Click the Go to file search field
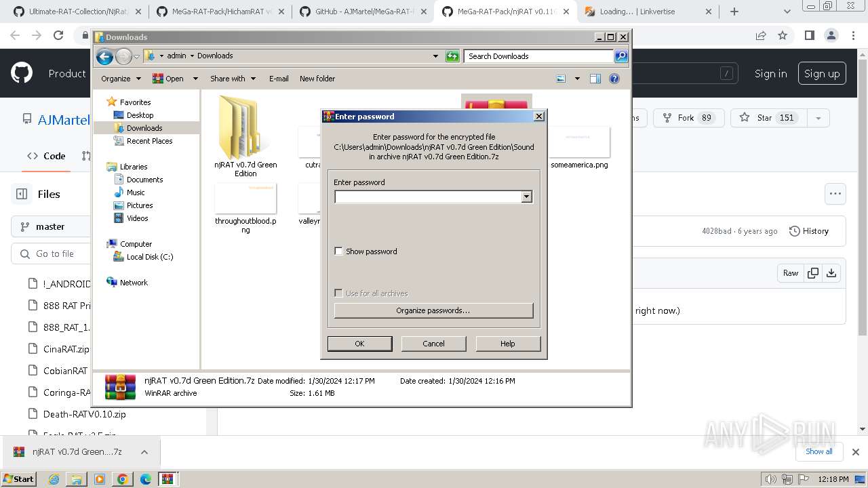 [51, 253]
